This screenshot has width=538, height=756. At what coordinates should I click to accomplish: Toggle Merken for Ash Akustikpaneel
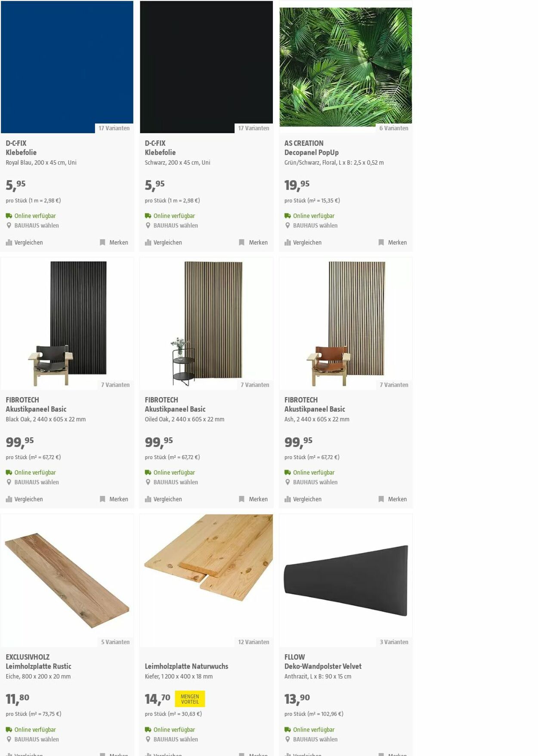pos(393,499)
